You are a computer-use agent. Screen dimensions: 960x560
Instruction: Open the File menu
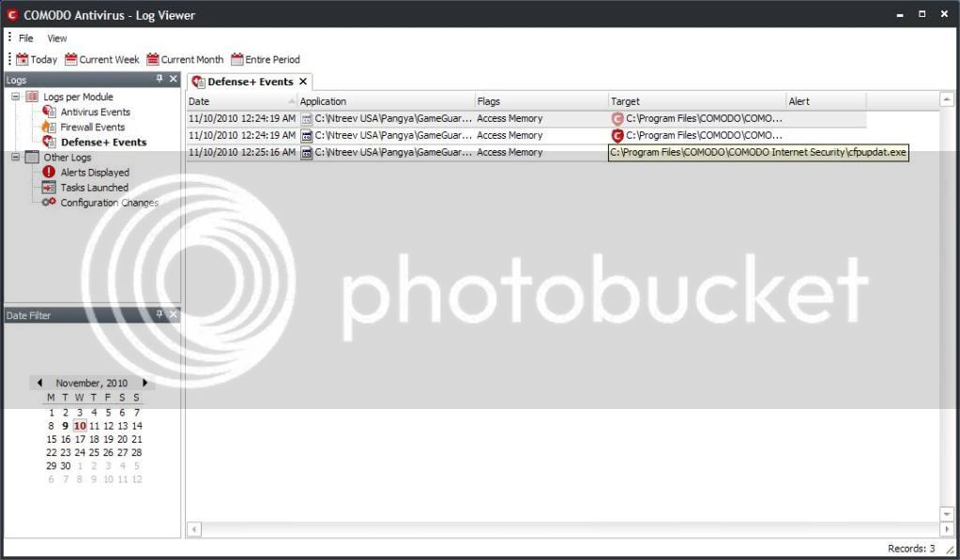click(25, 38)
